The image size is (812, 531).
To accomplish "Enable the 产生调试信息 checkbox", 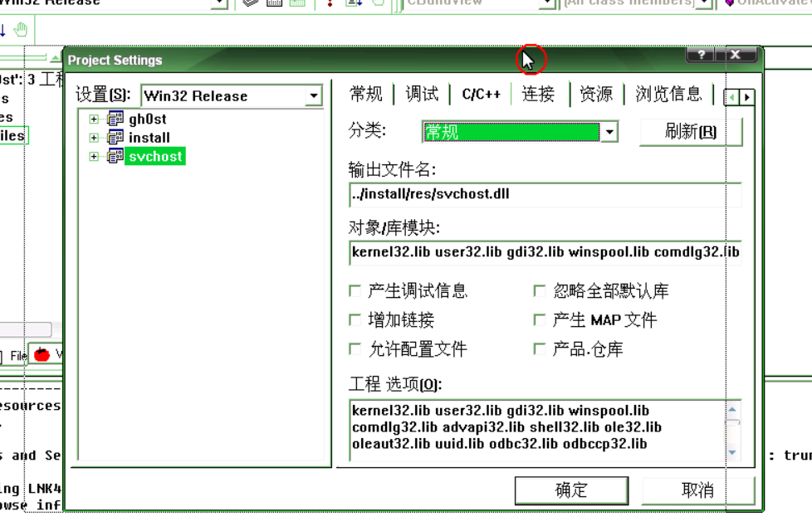I will (x=355, y=291).
